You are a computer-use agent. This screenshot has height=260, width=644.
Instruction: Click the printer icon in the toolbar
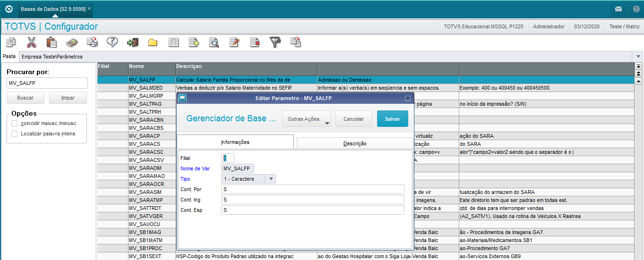(x=93, y=42)
